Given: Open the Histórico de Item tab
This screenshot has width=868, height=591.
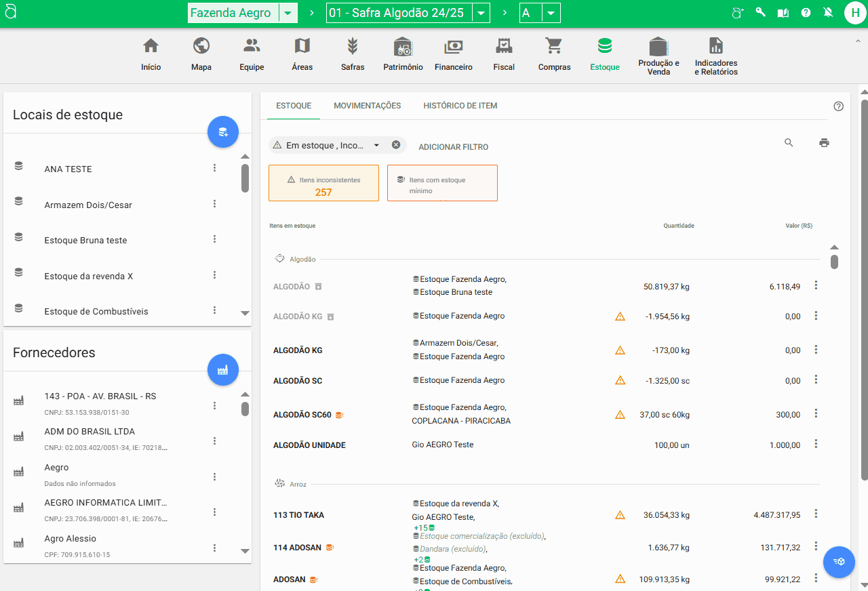Looking at the screenshot, I should (x=460, y=106).
